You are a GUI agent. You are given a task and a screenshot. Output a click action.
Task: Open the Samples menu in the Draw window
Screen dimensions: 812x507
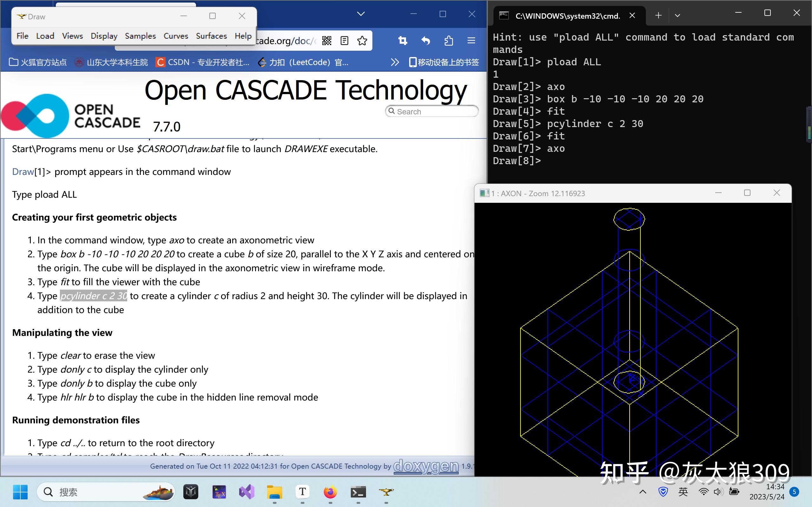click(140, 35)
